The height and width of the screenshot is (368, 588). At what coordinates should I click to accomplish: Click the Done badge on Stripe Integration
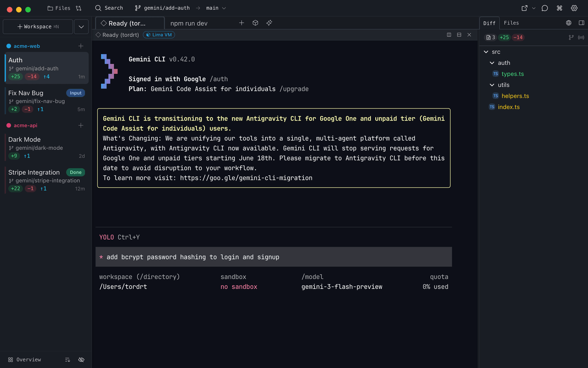coord(76,172)
